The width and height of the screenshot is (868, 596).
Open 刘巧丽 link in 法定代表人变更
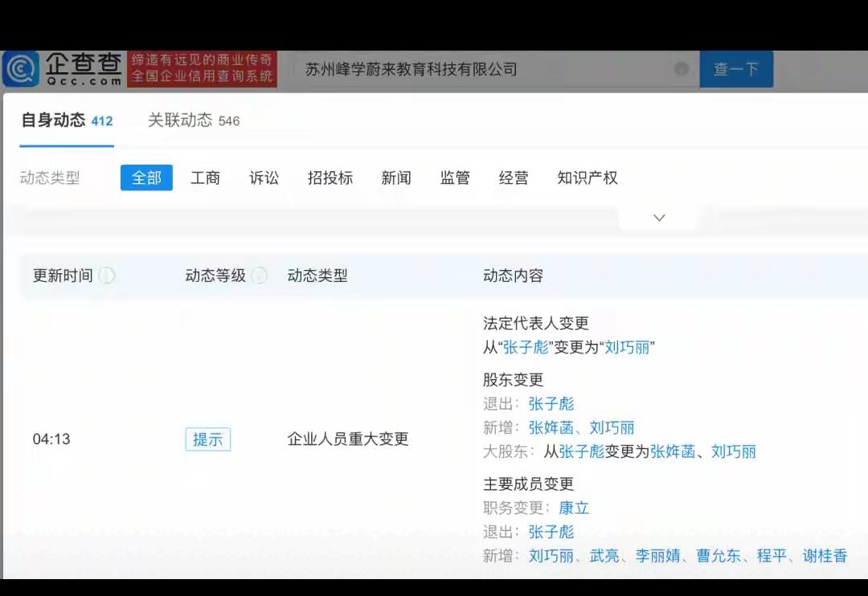627,347
